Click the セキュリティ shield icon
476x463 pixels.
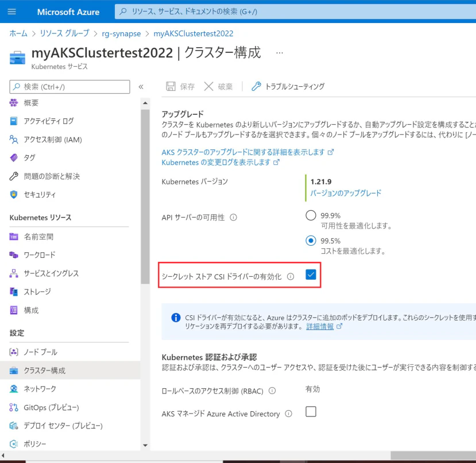[14, 194]
